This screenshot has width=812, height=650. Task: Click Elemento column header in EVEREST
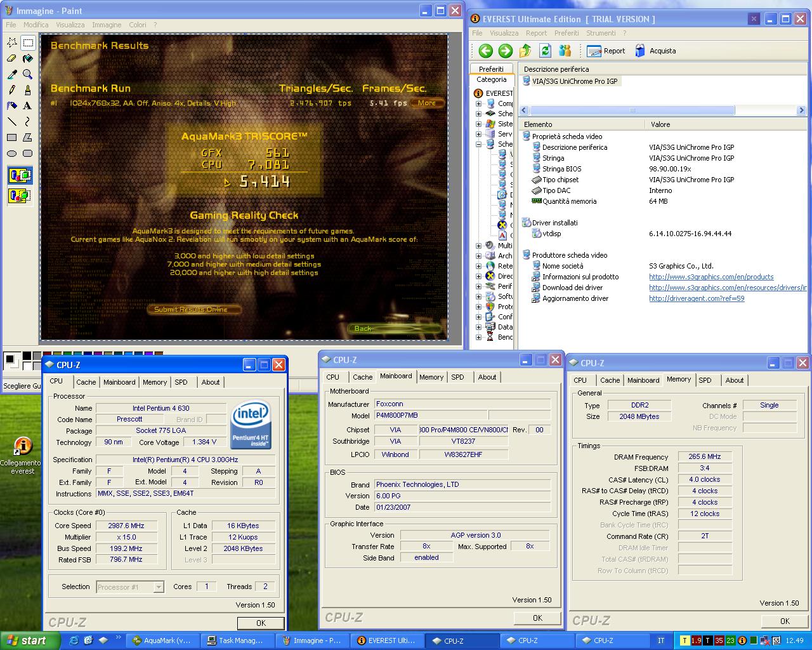click(582, 124)
